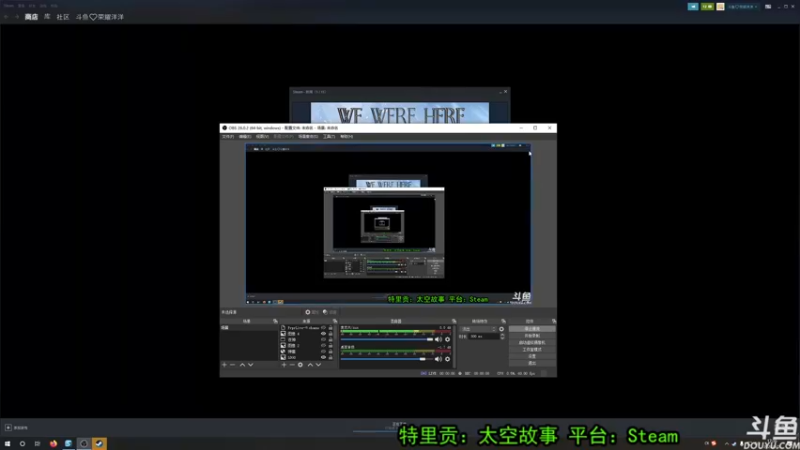This screenshot has height=450, width=800.
Task: Adjust transition duration 300 ms stepper arrows
Action: (503, 336)
